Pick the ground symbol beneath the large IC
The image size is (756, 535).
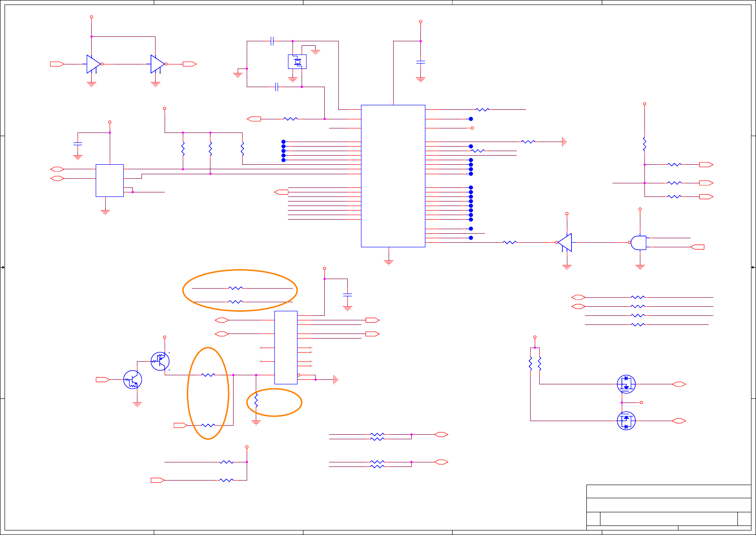pyautogui.click(x=389, y=262)
